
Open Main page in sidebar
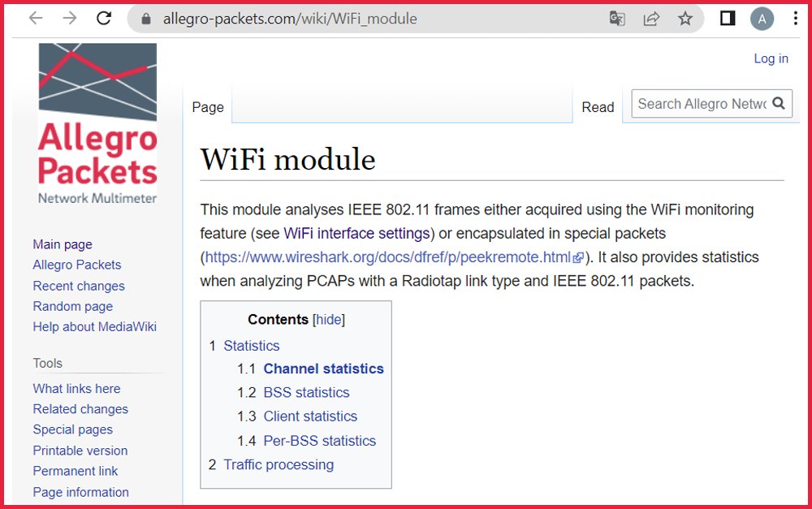pos(63,244)
